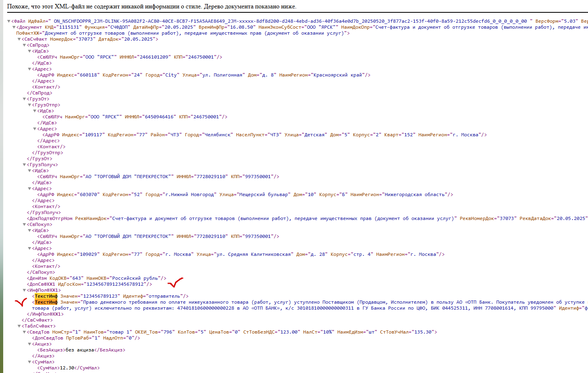Collapse the Адрес node under ГрузОтпр

pyautogui.click(x=35, y=129)
